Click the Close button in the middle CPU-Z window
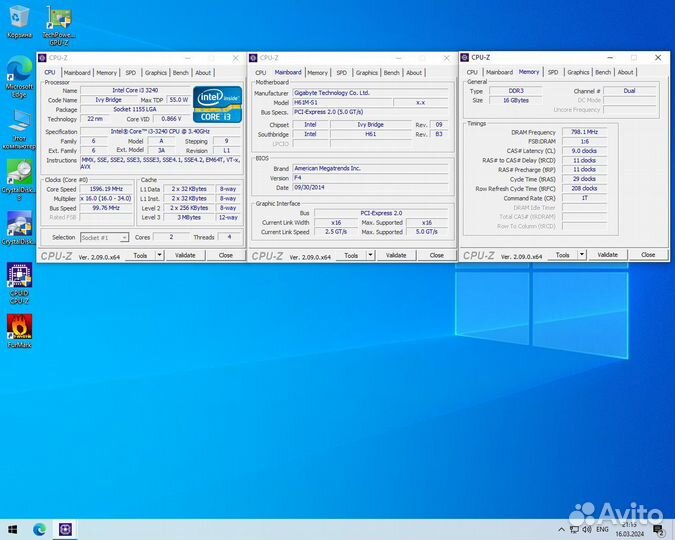675x540 pixels. coord(437,255)
